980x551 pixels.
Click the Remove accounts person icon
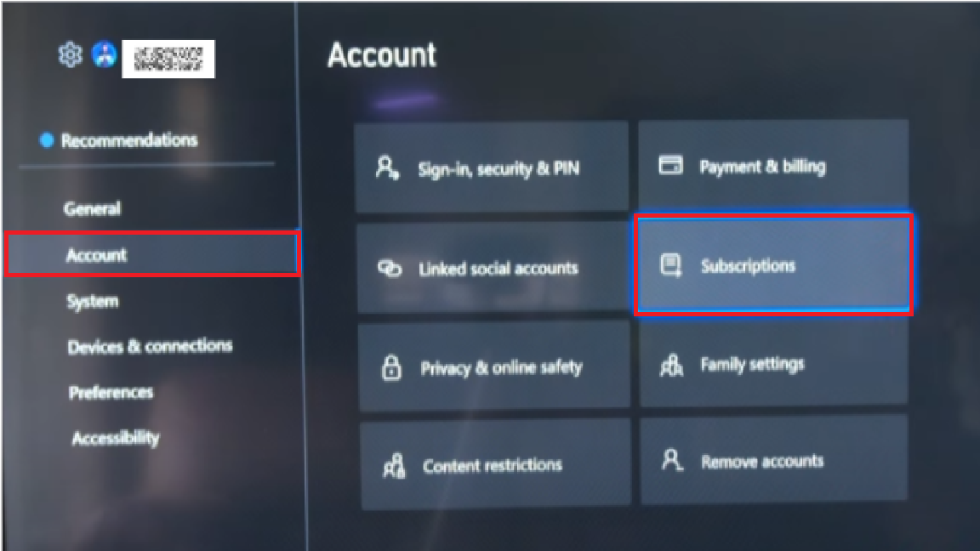point(672,460)
